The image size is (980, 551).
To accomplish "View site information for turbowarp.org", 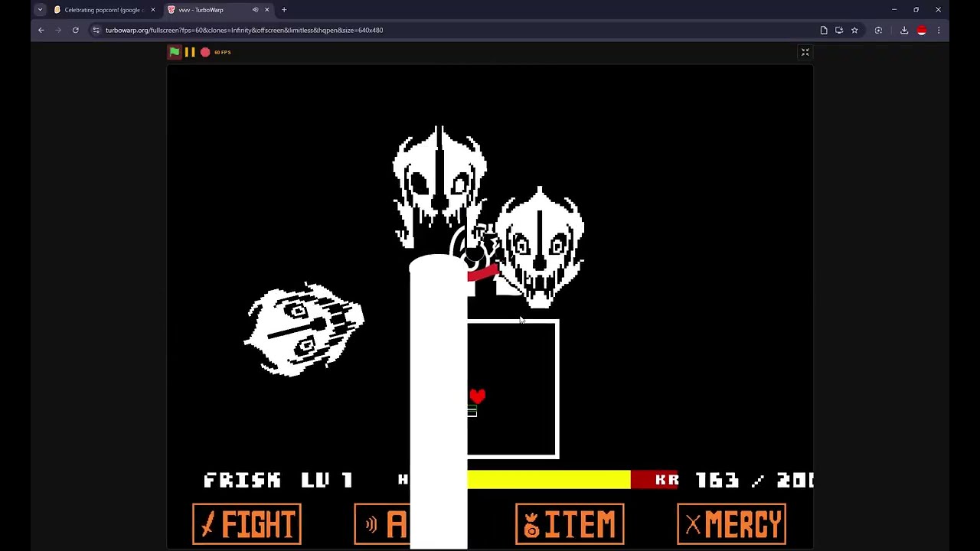I will pyautogui.click(x=96, y=30).
